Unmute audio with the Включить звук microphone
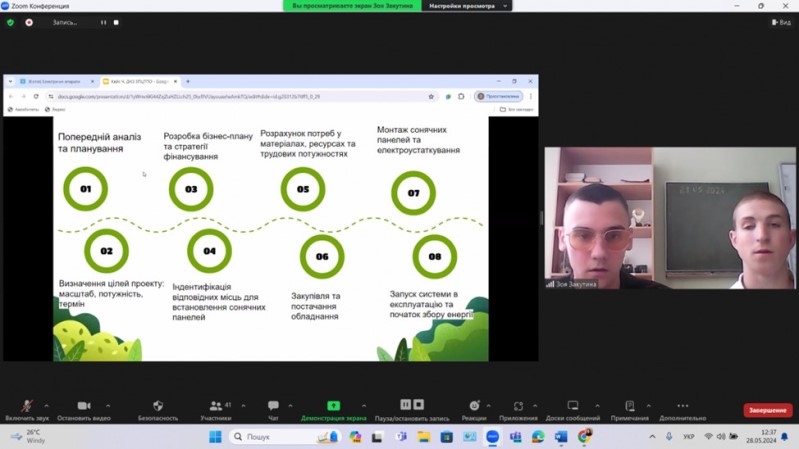The height and width of the screenshot is (449, 799). (x=26, y=406)
